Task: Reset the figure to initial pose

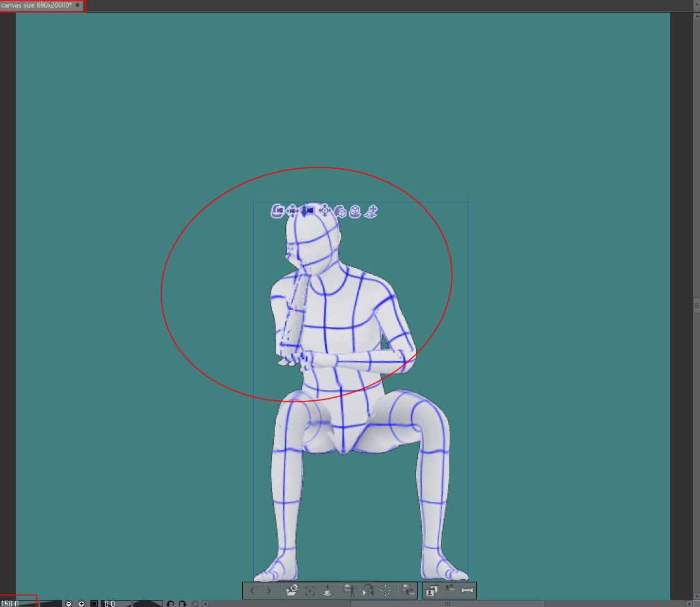Action: pyautogui.click(x=386, y=591)
